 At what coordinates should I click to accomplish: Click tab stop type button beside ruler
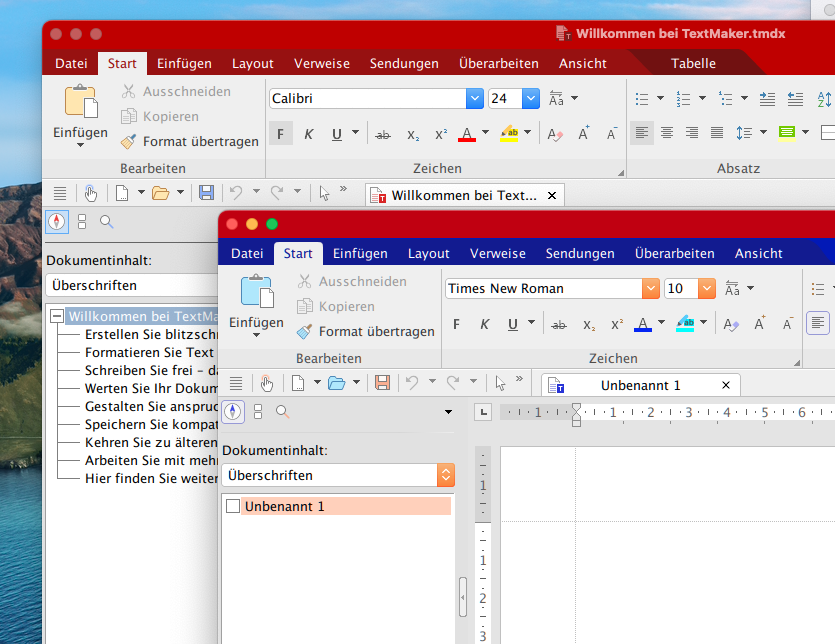(x=483, y=412)
